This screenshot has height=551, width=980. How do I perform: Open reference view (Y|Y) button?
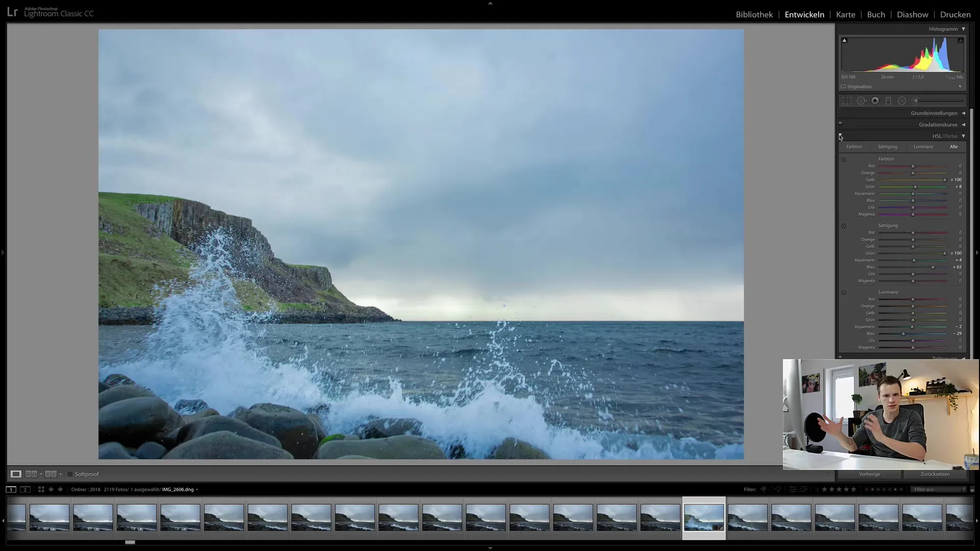point(51,474)
